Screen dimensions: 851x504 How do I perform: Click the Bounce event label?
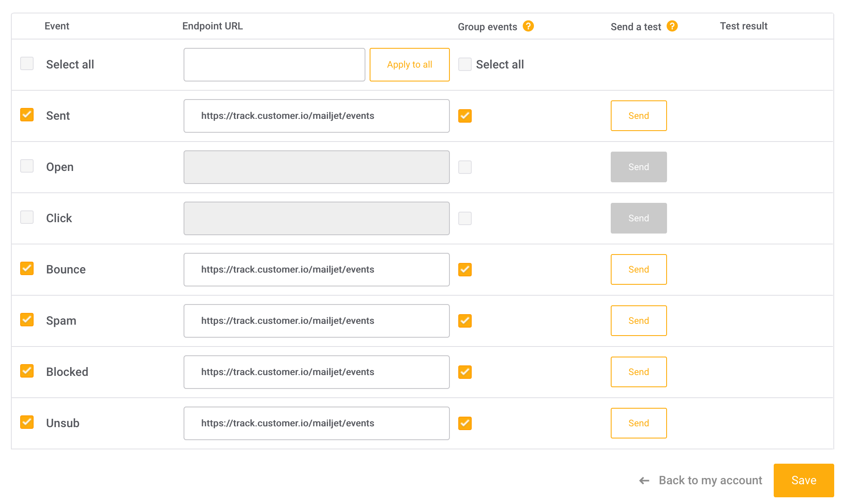[x=66, y=270]
